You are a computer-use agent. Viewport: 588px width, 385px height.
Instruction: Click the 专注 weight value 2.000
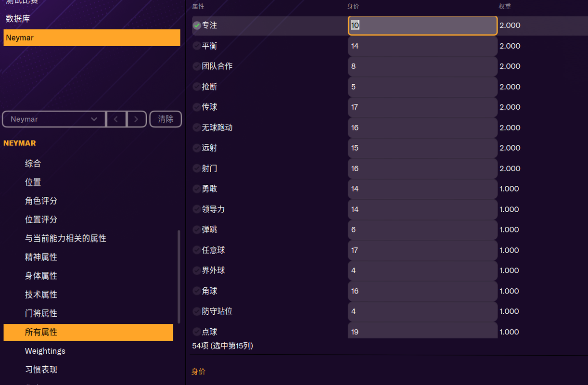(510, 26)
